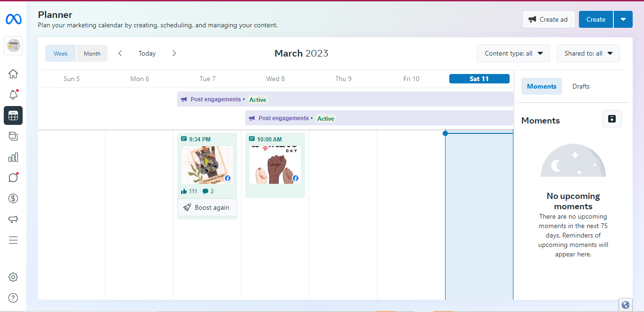Open the Shared to: all dropdown
Viewport: 644px width, 312px height.
click(588, 53)
